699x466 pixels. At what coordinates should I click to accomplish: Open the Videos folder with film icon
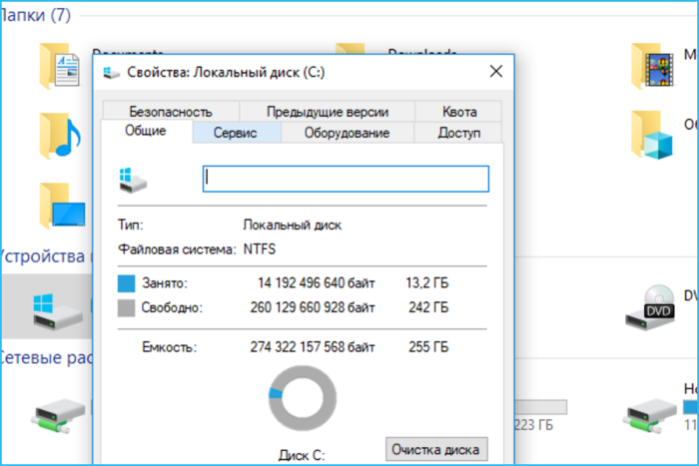pyautogui.click(x=652, y=66)
